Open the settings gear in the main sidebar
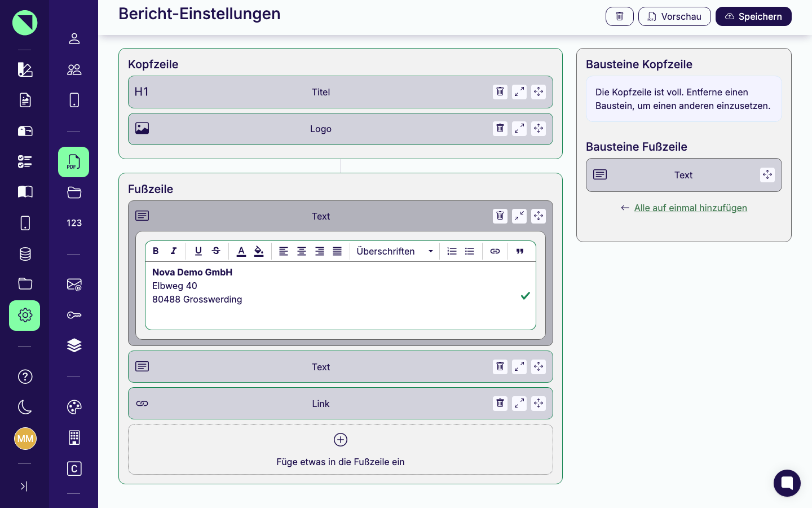 tap(25, 315)
